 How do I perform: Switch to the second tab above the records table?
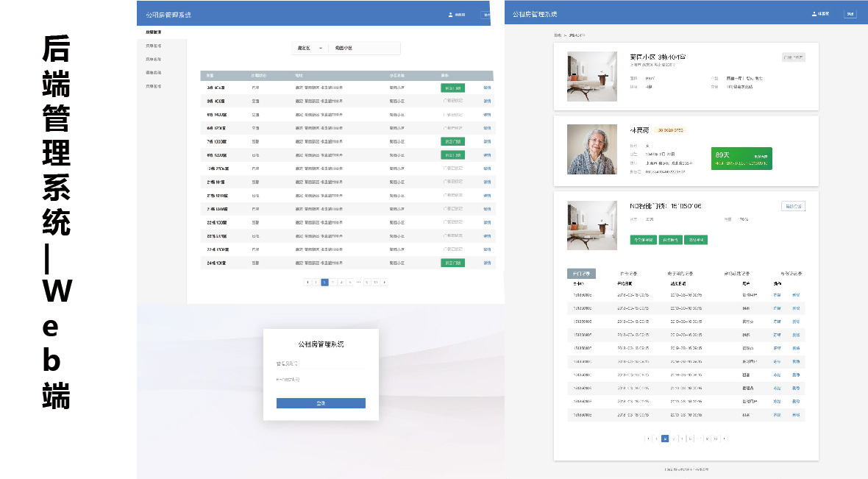630,274
